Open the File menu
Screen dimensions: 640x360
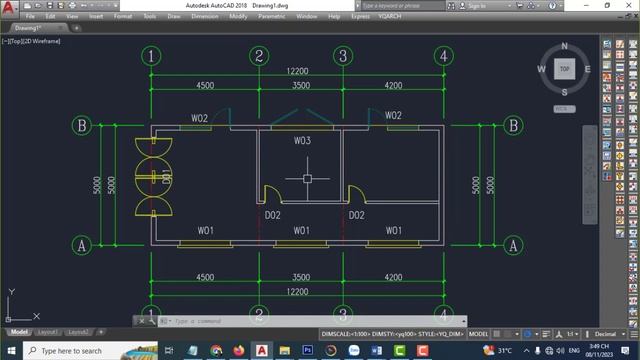tap(30, 16)
